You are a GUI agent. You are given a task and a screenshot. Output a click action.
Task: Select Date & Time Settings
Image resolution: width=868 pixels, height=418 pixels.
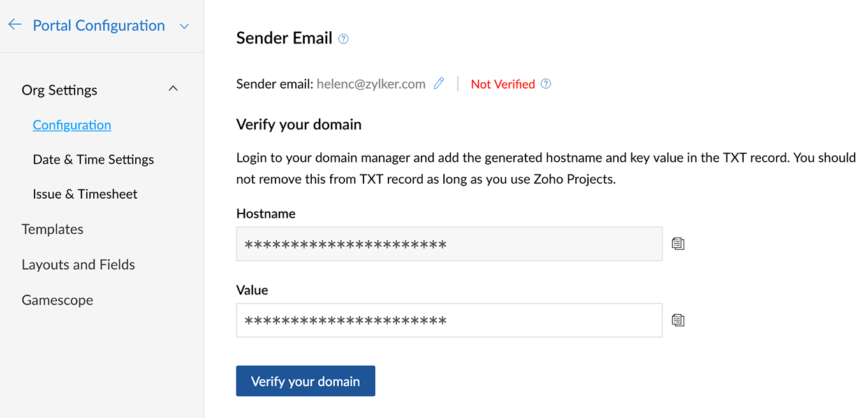tap(93, 159)
